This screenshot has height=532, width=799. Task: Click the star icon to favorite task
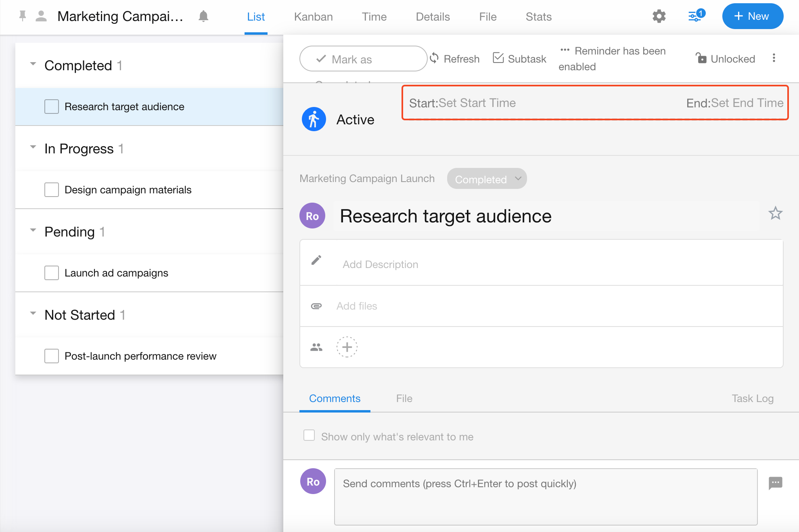click(775, 213)
